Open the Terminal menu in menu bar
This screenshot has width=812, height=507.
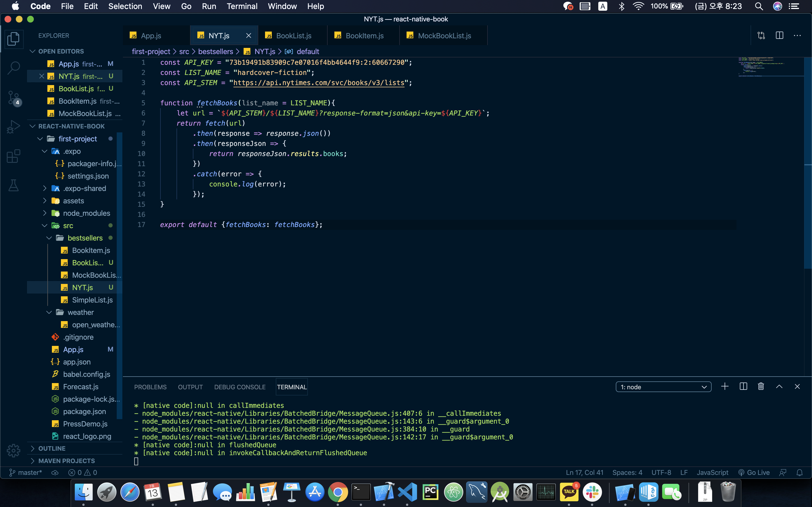242,6
